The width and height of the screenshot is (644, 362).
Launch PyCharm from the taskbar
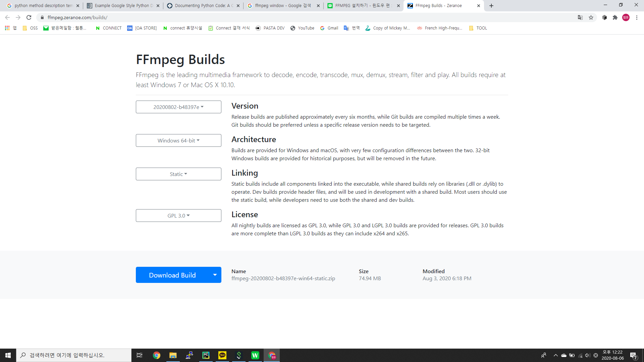pyautogui.click(x=206, y=355)
